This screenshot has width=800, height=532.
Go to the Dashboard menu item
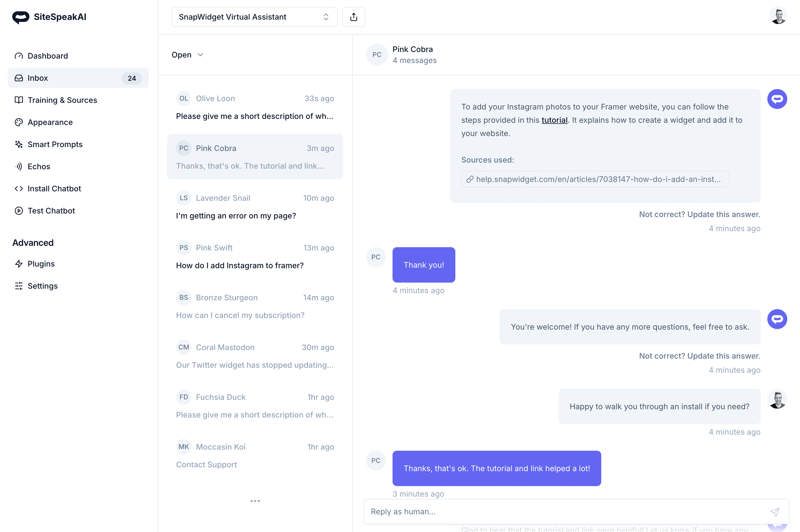(x=48, y=56)
